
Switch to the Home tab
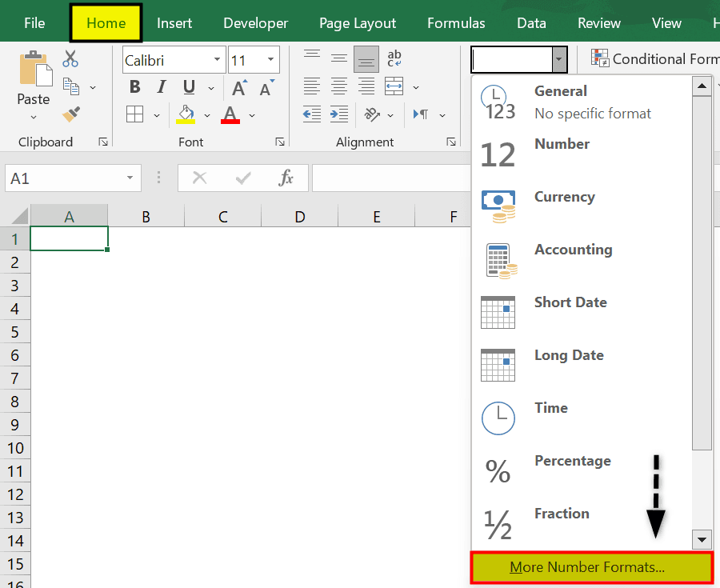[x=106, y=23]
